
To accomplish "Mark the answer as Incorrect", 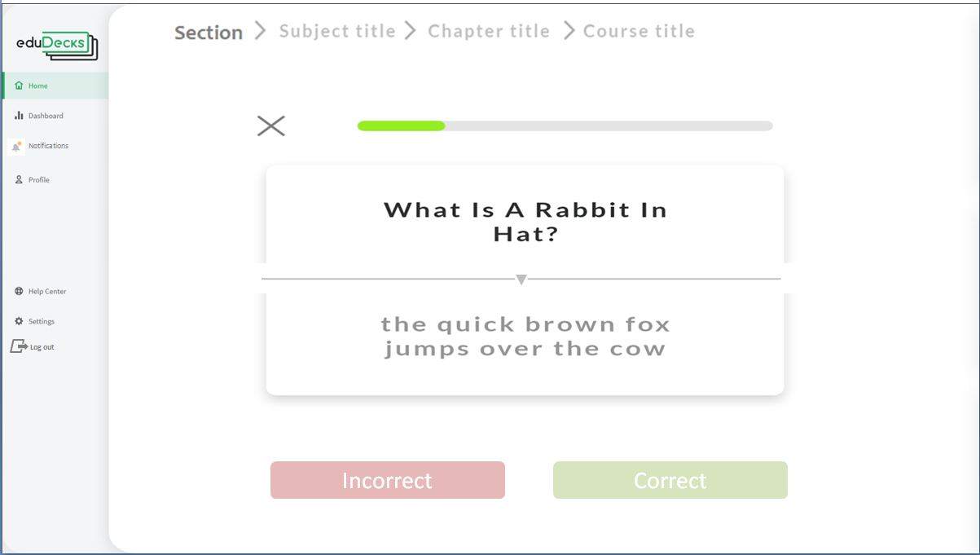I will tap(388, 480).
